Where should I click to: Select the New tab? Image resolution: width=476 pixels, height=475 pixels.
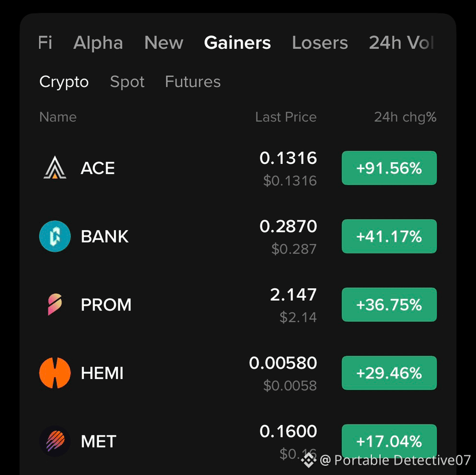click(164, 43)
